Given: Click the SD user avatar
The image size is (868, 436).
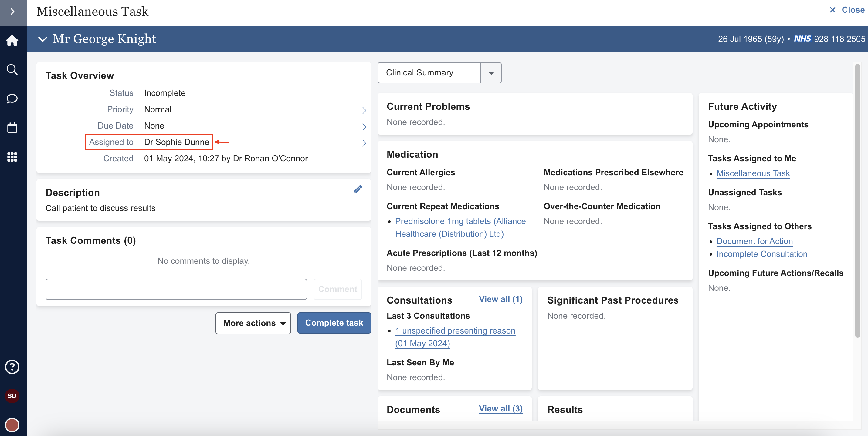Looking at the screenshot, I should 12,396.
